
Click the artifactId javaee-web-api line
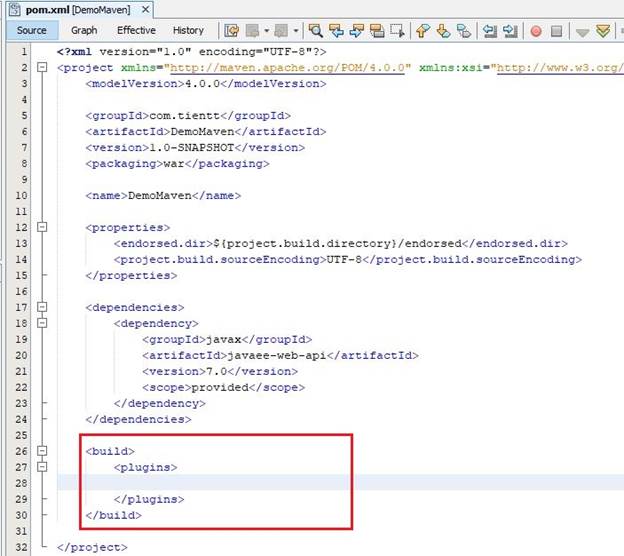280,355
